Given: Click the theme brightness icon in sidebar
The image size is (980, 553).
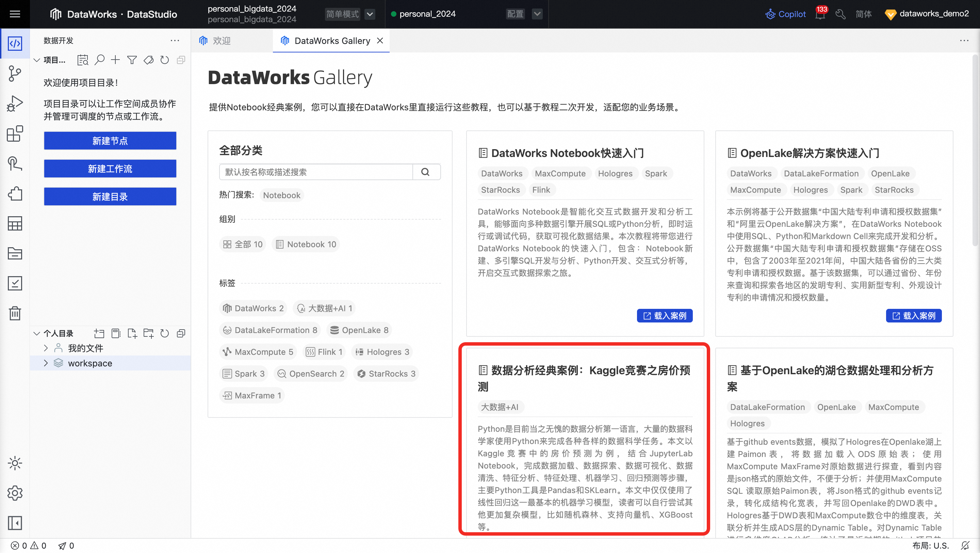Looking at the screenshot, I should coord(15,463).
